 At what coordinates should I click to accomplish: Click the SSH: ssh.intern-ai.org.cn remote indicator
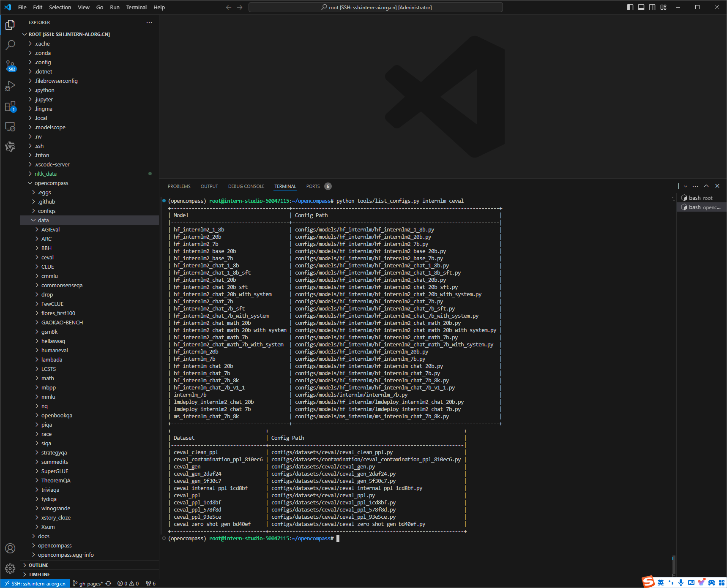(x=35, y=583)
